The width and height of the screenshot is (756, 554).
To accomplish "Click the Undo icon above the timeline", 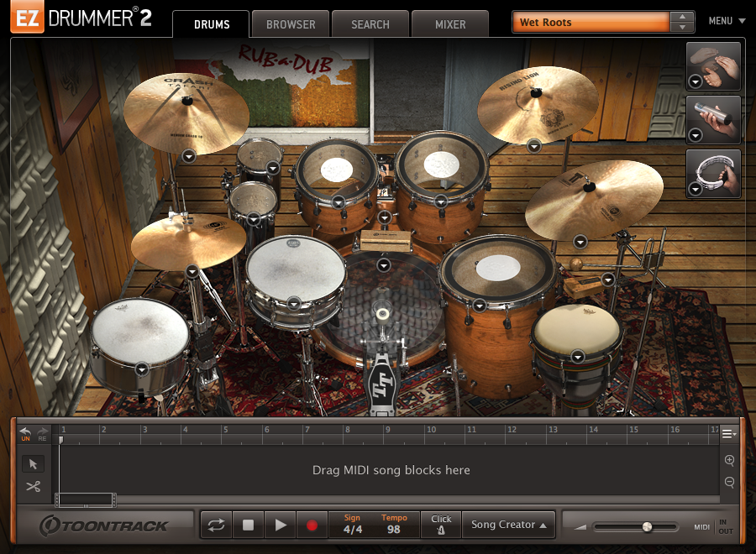I will point(24,430).
